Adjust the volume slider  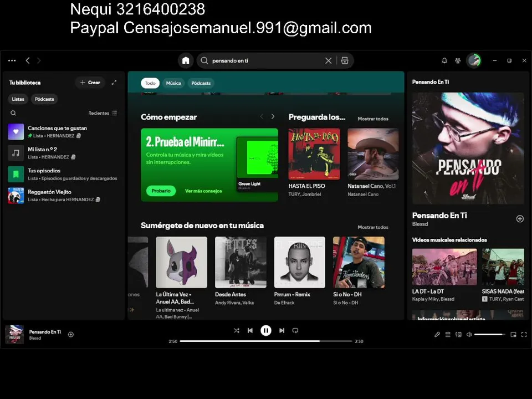pyautogui.click(x=489, y=335)
